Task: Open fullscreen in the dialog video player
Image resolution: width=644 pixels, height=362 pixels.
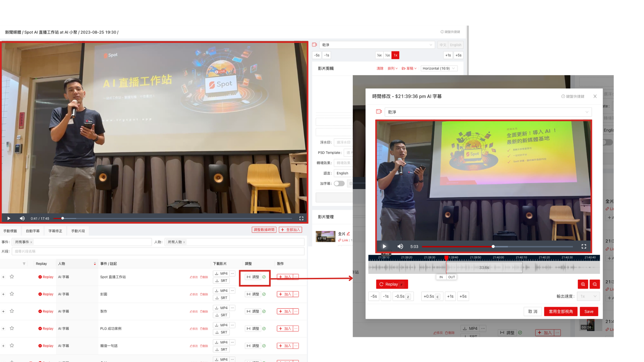Action: 584,246
